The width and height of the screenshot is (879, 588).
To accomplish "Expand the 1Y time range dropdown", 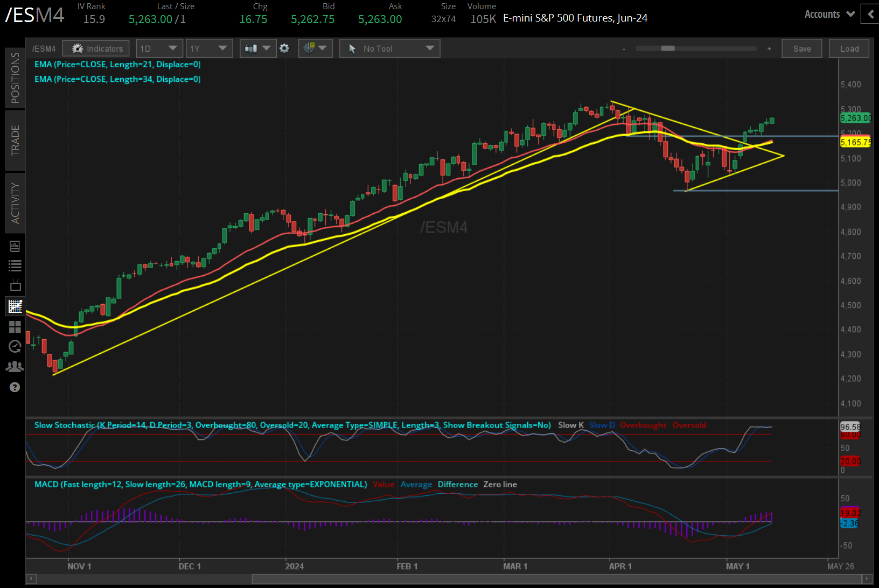I will [209, 48].
